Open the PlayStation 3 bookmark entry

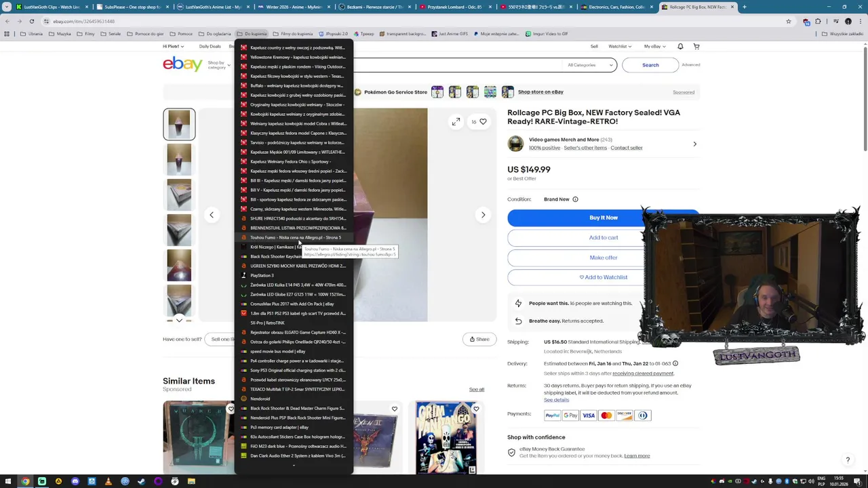[x=294, y=276]
